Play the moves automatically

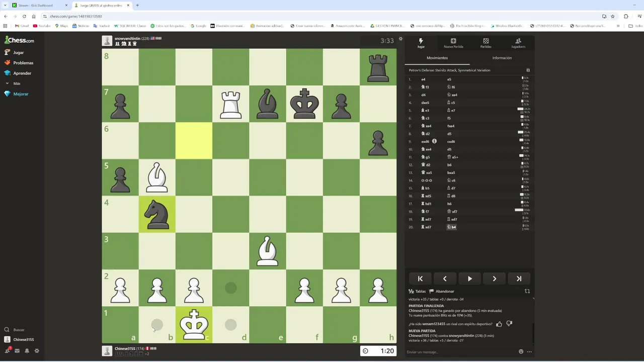pyautogui.click(x=469, y=279)
